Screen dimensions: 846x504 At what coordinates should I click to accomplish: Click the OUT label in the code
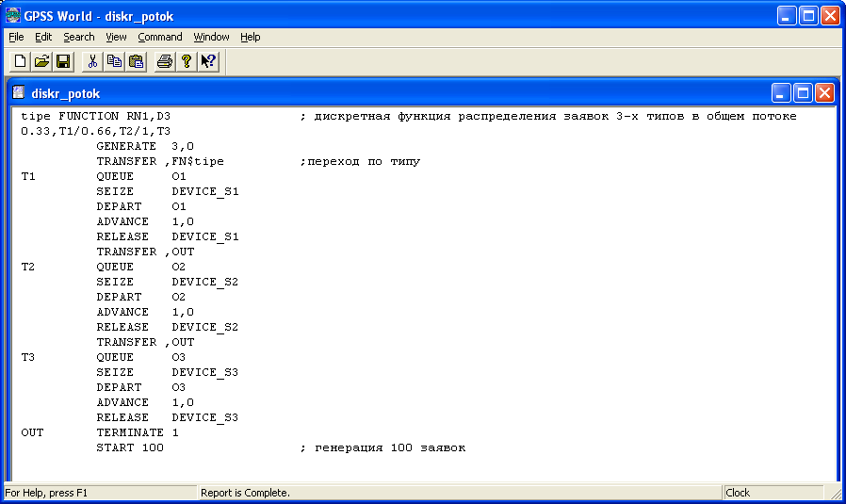point(32,432)
